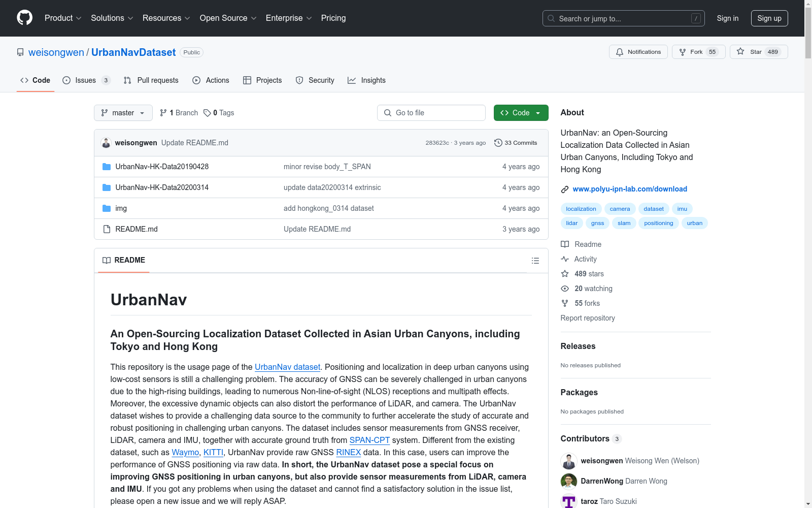Open the master branch dropdown
Image resolution: width=812 pixels, height=508 pixels.
point(123,113)
